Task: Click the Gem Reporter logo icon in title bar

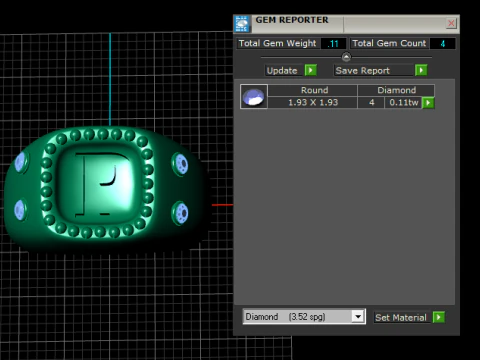Action: point(242,24)
